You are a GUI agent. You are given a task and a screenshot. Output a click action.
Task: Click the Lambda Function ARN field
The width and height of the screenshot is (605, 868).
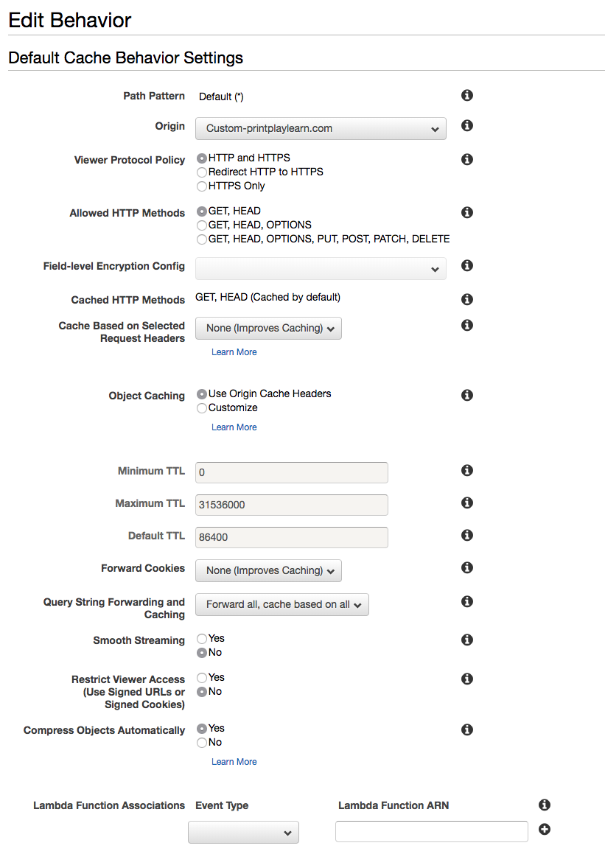coord(431,831)
